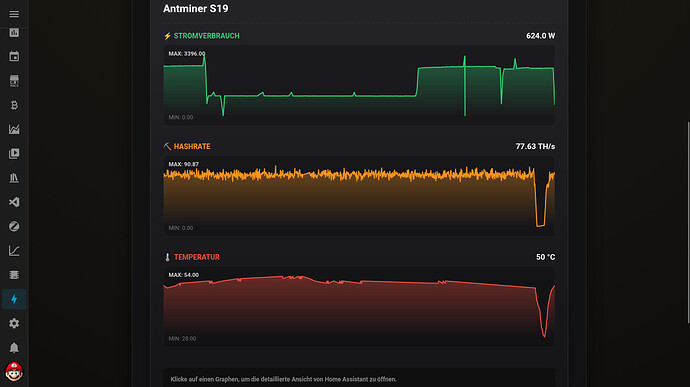
Task: Open the dashboard chart icon in the sidebar
Action: pos(14,33)
